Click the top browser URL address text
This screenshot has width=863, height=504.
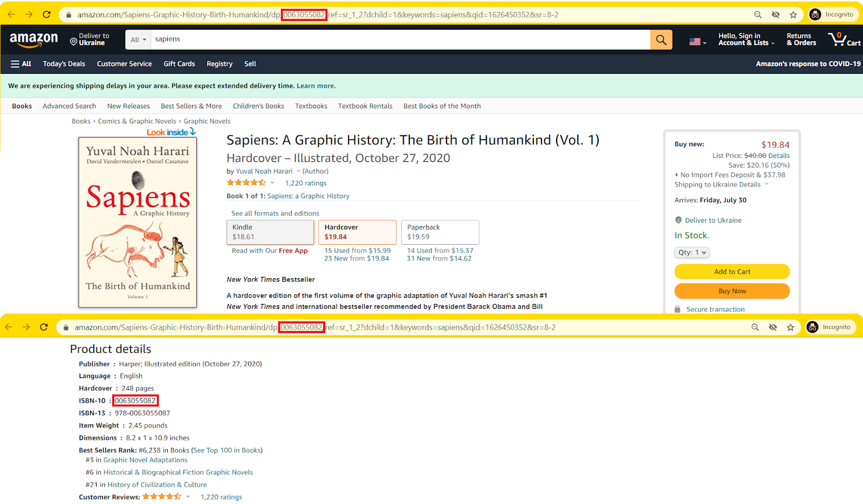click(318, 15)
